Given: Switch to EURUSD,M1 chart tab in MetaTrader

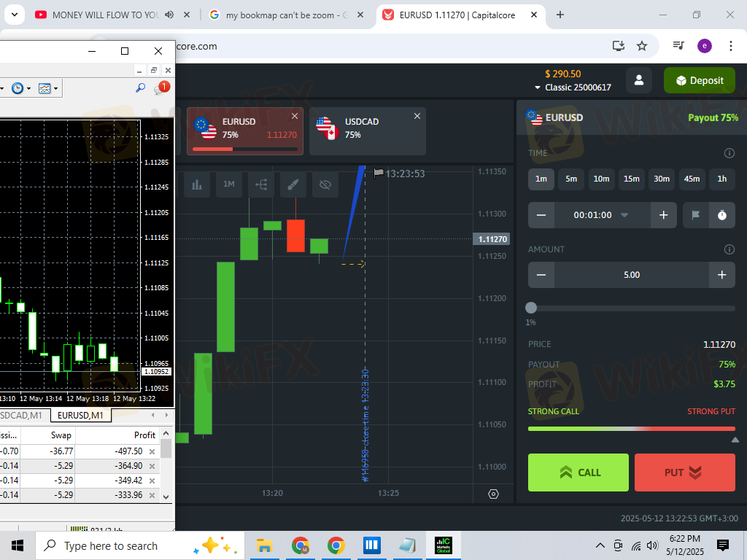Looking at the screenshot, I should point(80,415).
